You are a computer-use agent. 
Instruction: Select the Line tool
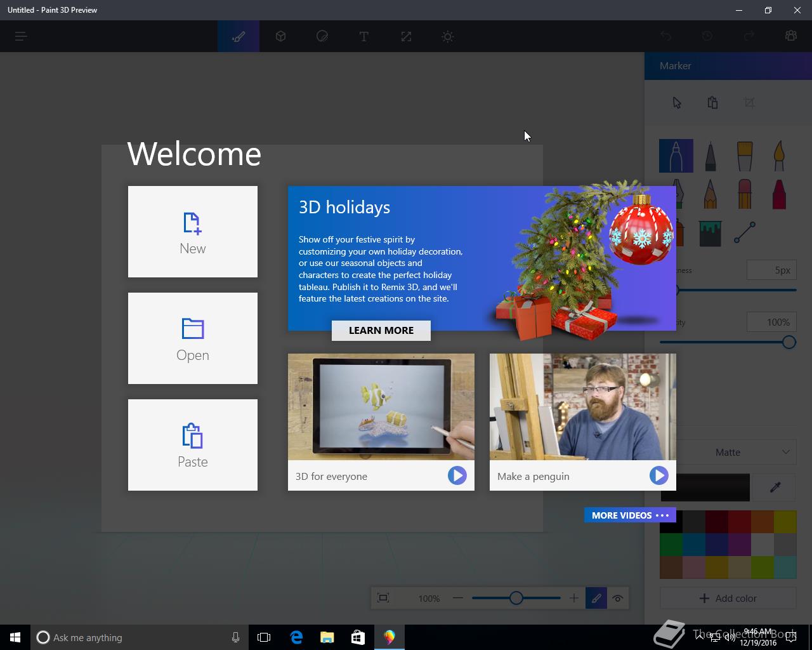click(745, 232)
